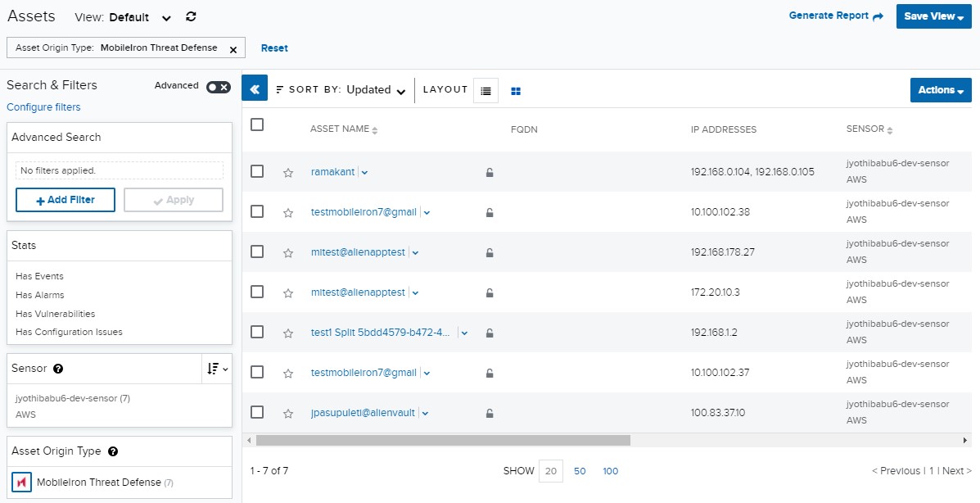Image resolution: width=980 pixels, height=503 pixels.
Task: Select the Has Vulnerabilities stats filter
Action: click(54, 314)
